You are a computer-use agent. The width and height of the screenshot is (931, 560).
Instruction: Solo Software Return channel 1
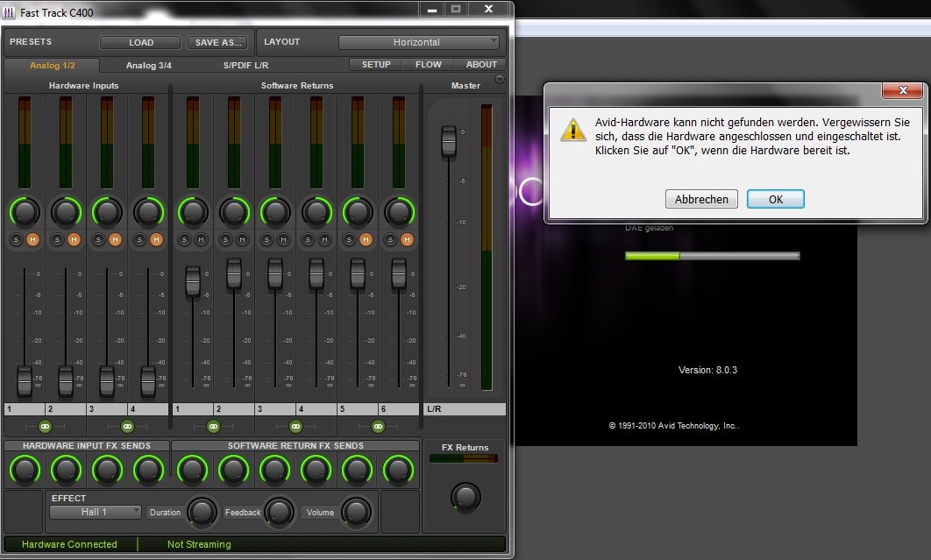[x=185, y=239]
